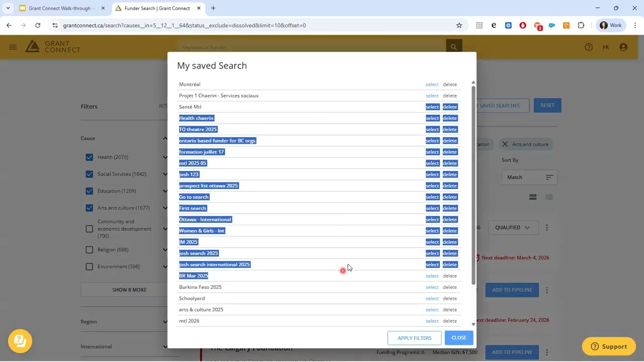Select the mtl 2026 saved search
644x362 pixels.
[x=432, y=321]
